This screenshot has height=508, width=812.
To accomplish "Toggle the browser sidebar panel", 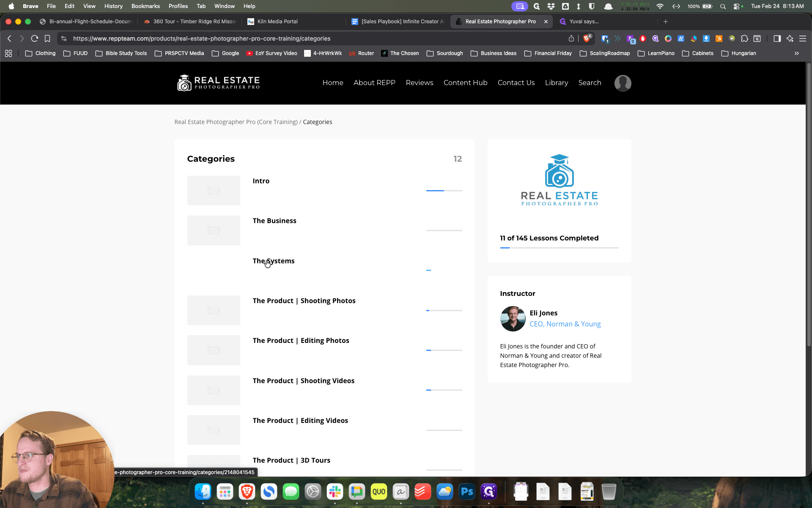I will click(x=777, y=39).
